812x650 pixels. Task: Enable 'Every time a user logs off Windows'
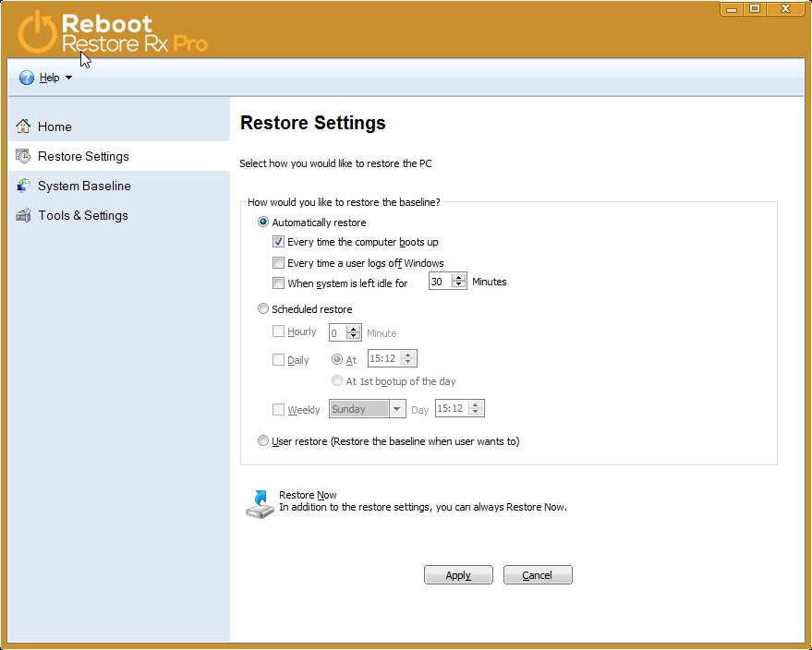point(278,262)
